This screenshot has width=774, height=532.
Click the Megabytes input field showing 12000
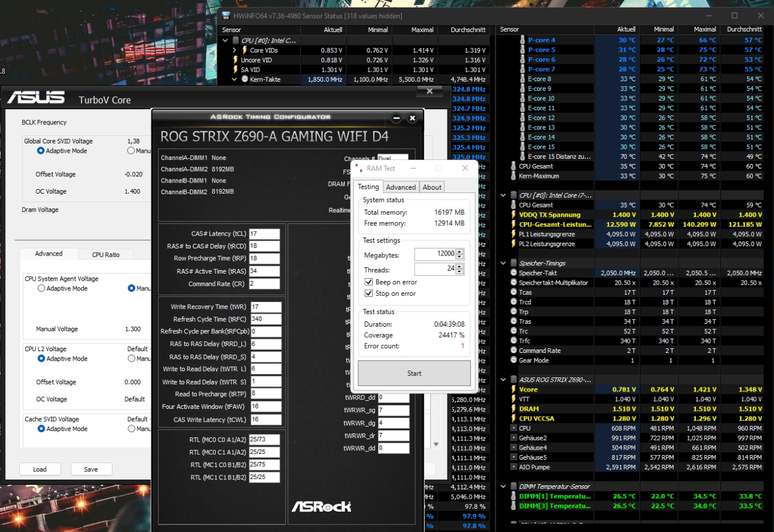pyautogui.click(x=435, y=254)
